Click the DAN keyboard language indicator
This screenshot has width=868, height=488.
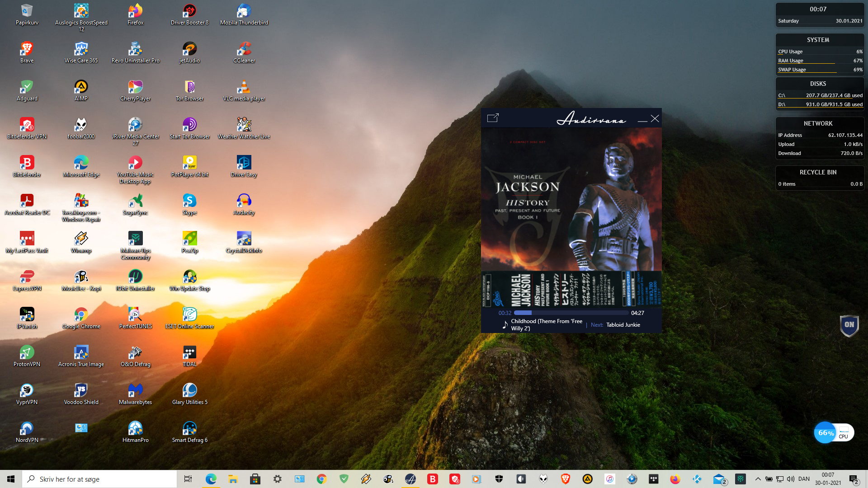click(x=804, y=479)
